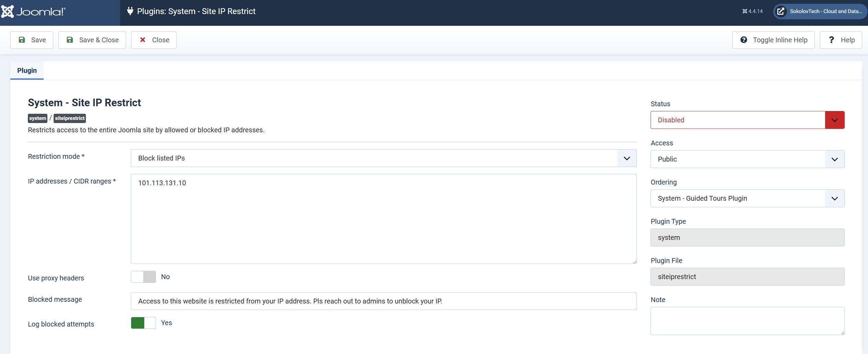The image size is (868, 354).
Task: Open the Ordering dropdown
Action: point(747,198)
